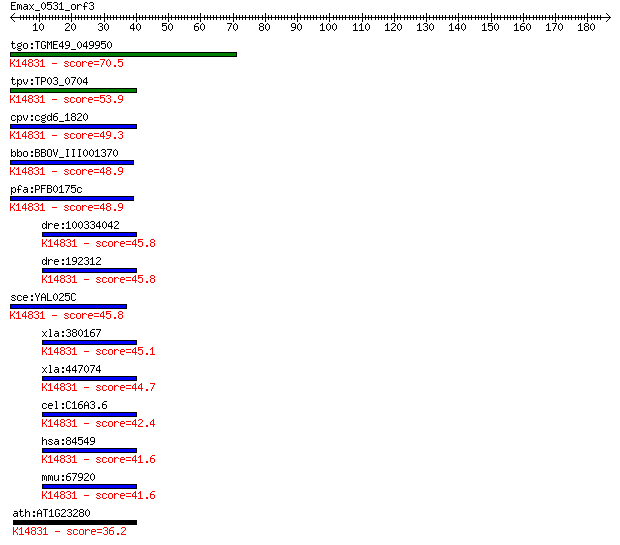This screenshot has width=620, height=545.
Task: Open the dre:100334042 gene entry
Action: 80,225
